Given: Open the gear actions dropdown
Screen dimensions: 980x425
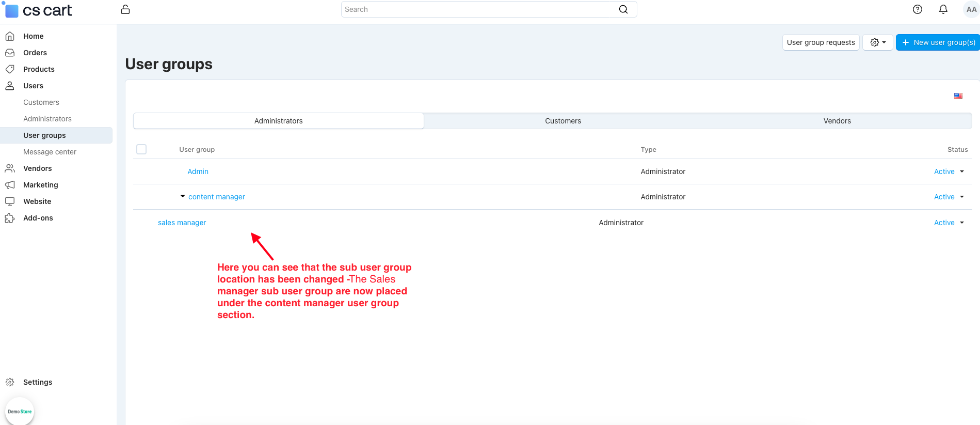Looking at the screenshot, I should [x=877, y=42].
